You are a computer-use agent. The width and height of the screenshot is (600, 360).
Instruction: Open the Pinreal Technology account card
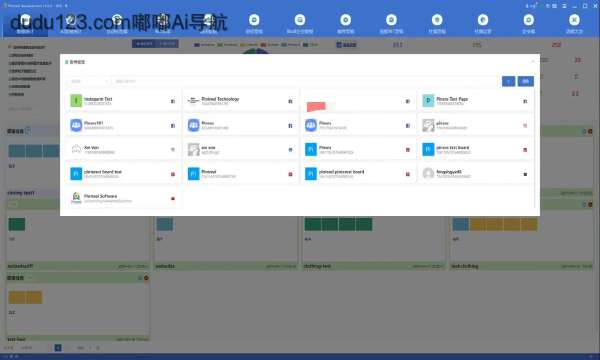(x=240, y=101)
